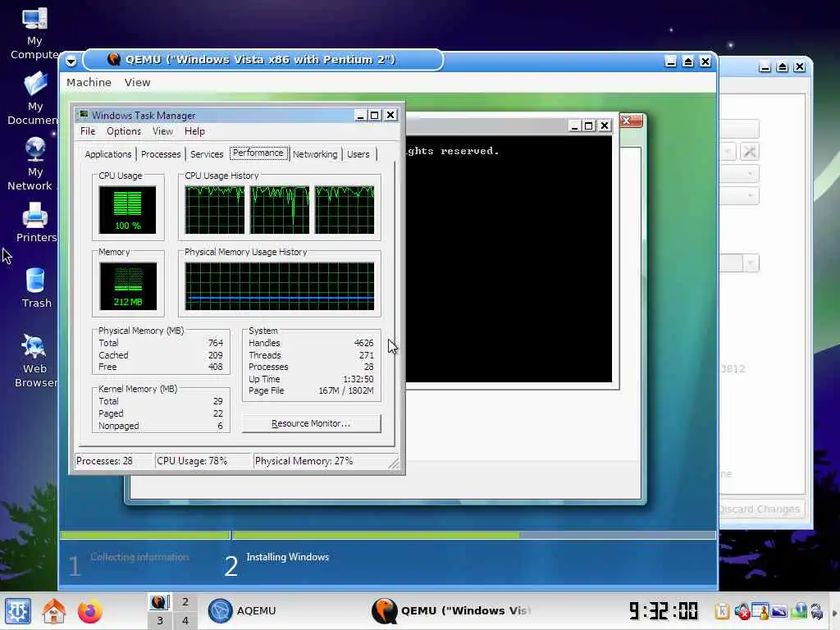This screenshot has height=630, width=840.
Task: Activate the AQEMU taskbar entry
Action: point(242,610)
